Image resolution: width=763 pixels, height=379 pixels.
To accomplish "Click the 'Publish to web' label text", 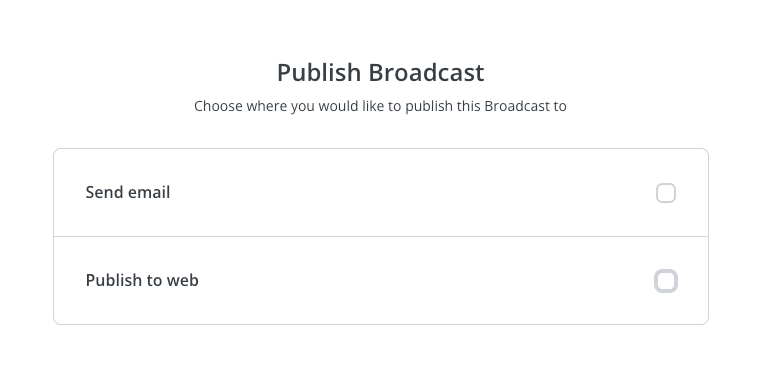I will [142, 281].
